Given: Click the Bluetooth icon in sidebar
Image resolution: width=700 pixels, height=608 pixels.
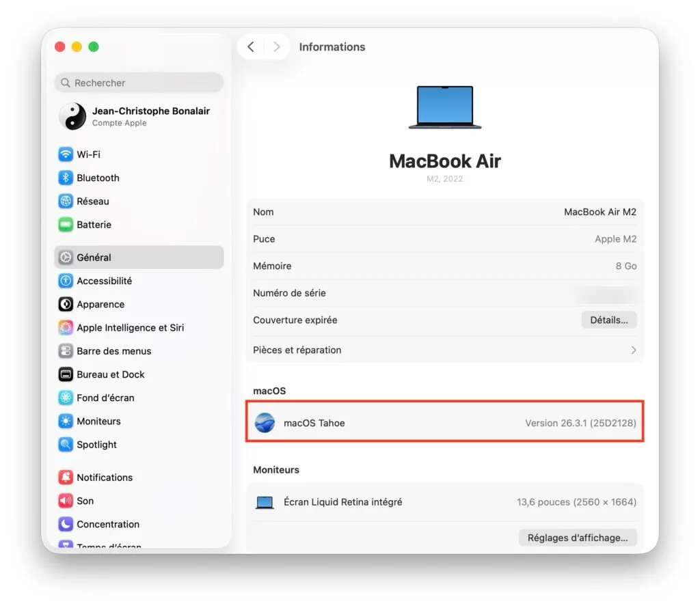Looking at the screenshot, I should point(66,178).
